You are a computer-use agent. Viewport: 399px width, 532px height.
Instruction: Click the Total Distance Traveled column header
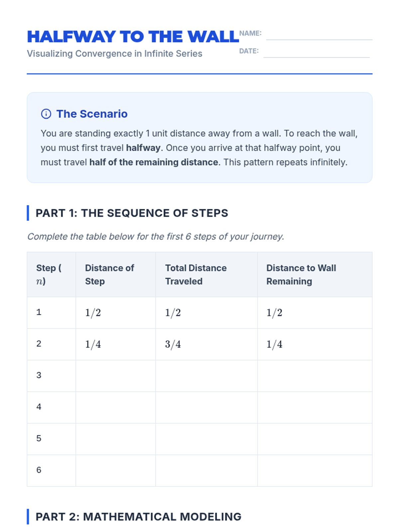pos(196,274)
